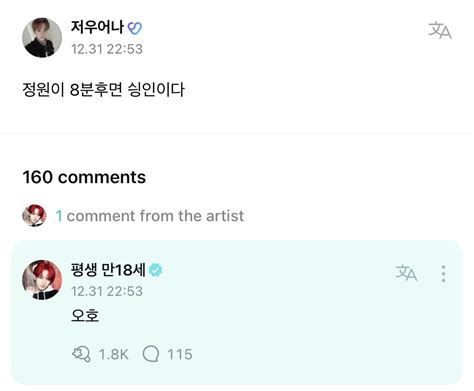The width and height of the screenshot is (474, 391).
Task: Click the '160 comments' heading
Action: (84, 177)
